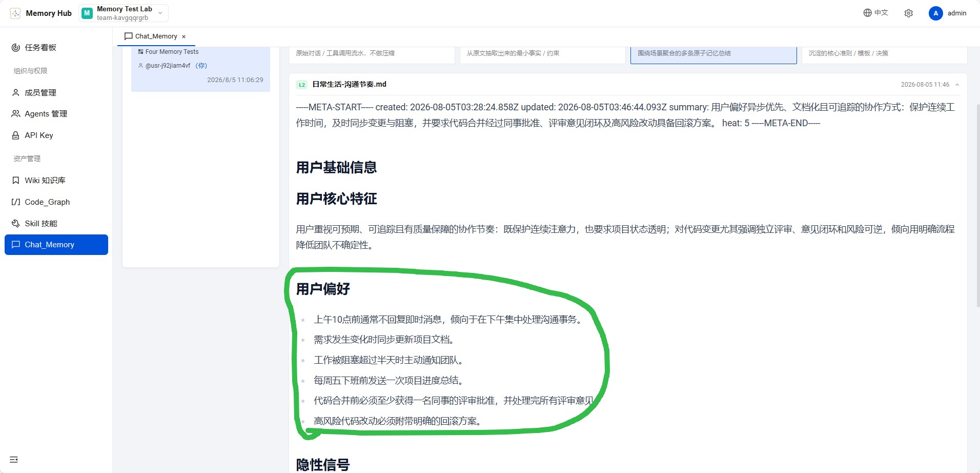
Task: Click the 2026-08-05 11:46 date label
Action: [925, 85]
